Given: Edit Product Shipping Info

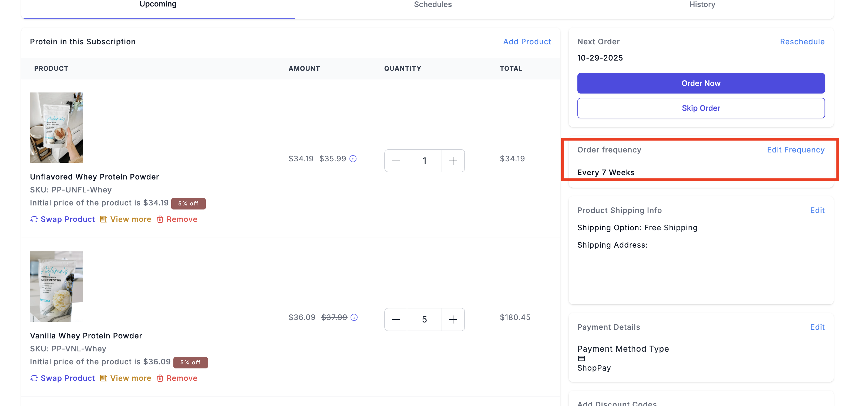Looking at the screenshot, I should [x=817, y=210].
